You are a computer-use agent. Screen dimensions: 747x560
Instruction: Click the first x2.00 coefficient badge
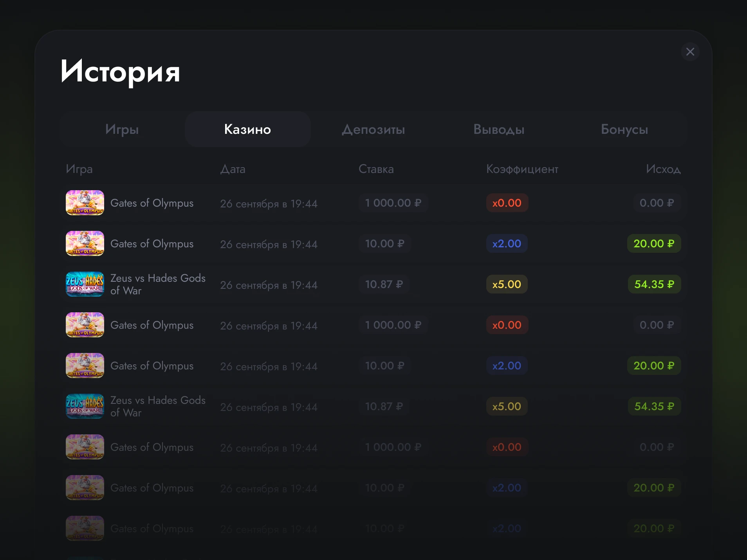point(507,243)
